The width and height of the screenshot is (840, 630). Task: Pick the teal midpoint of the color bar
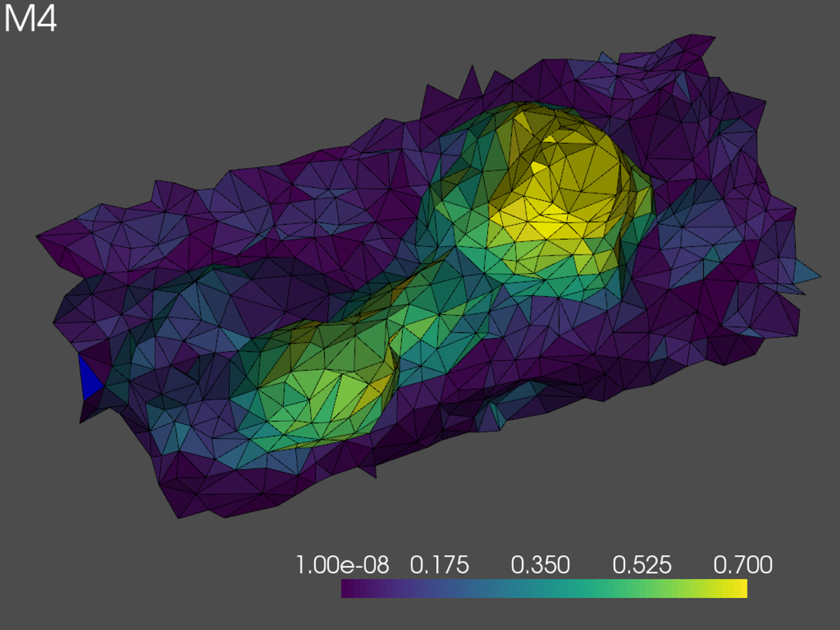(x=544, y=589)
